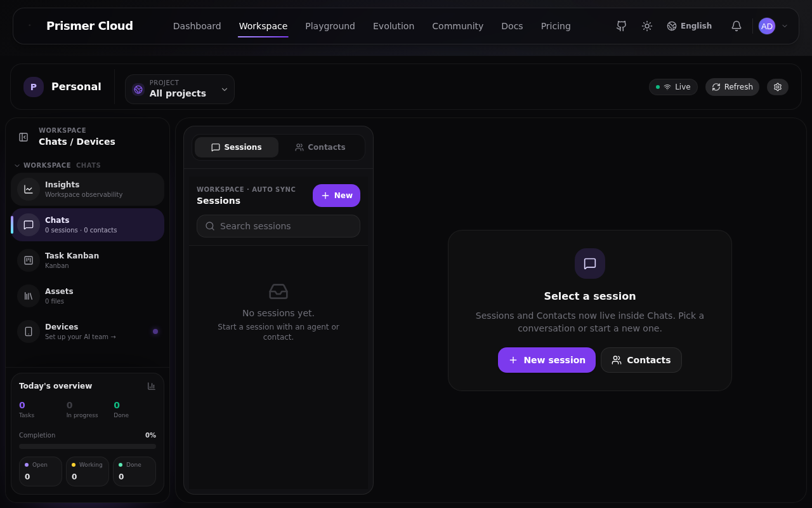Click the Refresh button
This screenshot has height=508, width=812.
click(x=732, y=87)
